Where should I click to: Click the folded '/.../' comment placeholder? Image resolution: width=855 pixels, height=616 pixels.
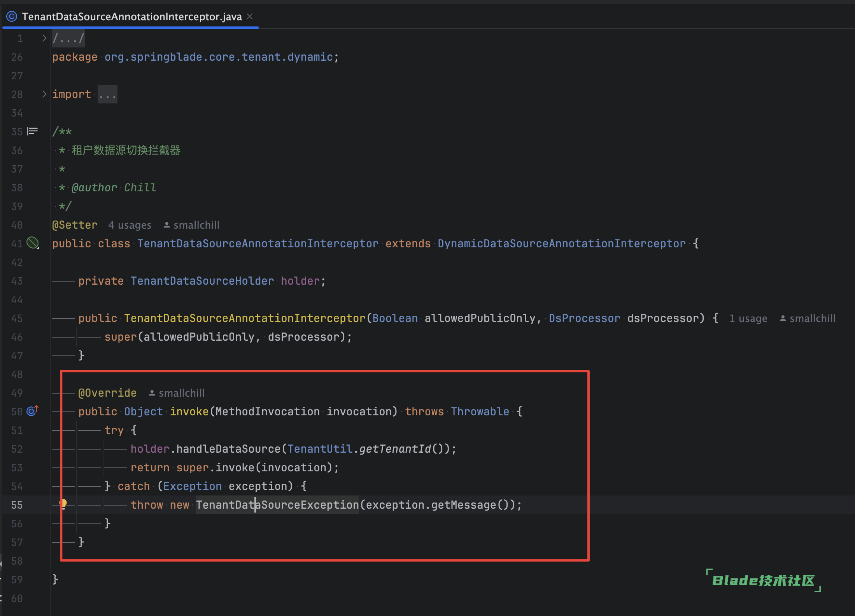[x=68, y=38]
